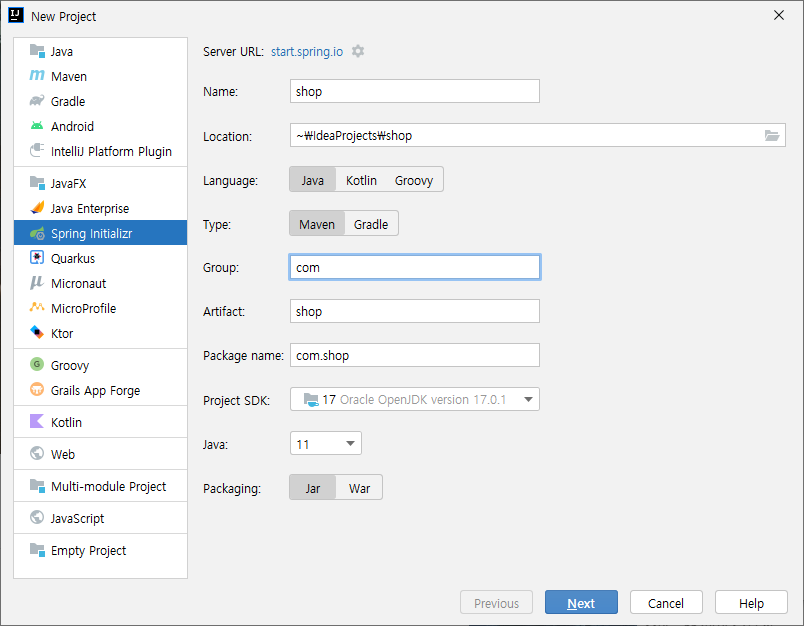Click the Cancel button

coord(666,602)
